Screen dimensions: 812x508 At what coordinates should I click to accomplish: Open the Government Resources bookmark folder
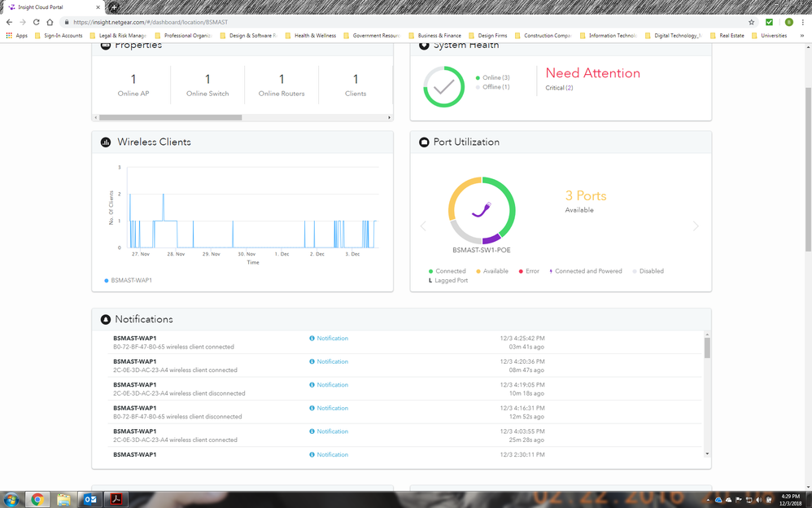point(372,36)
